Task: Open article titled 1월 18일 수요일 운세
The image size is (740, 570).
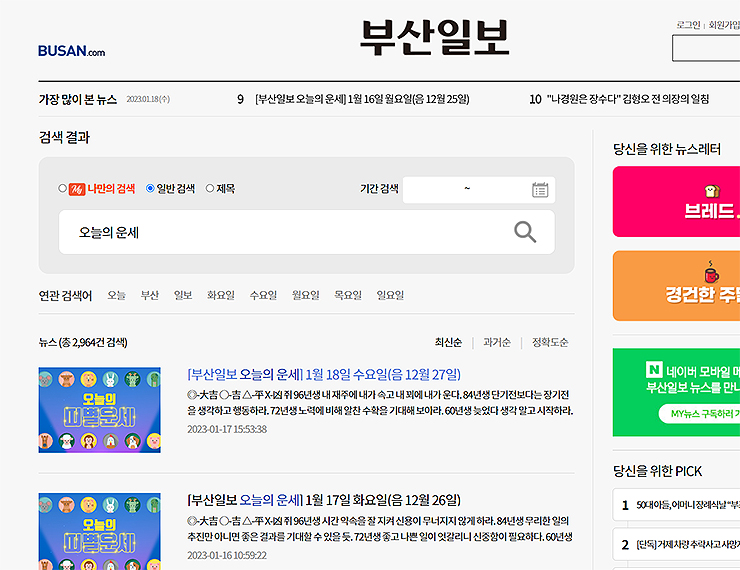Action: pyautogui.click(x=324, y=375)
